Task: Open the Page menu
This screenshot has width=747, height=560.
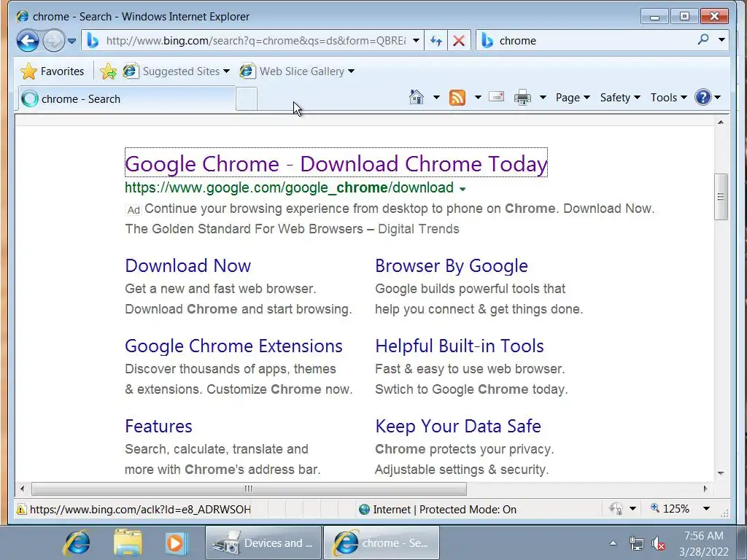Action: tap(573, 98)
